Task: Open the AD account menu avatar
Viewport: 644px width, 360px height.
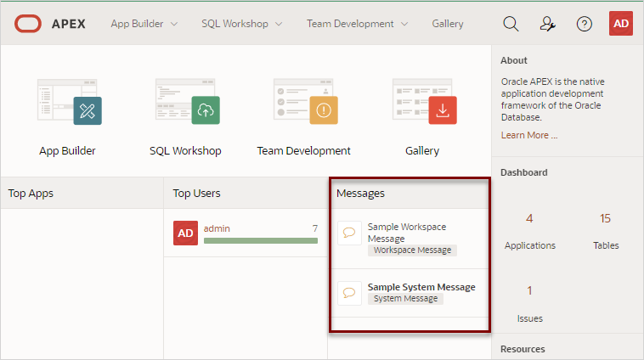Action: (620, 24)
